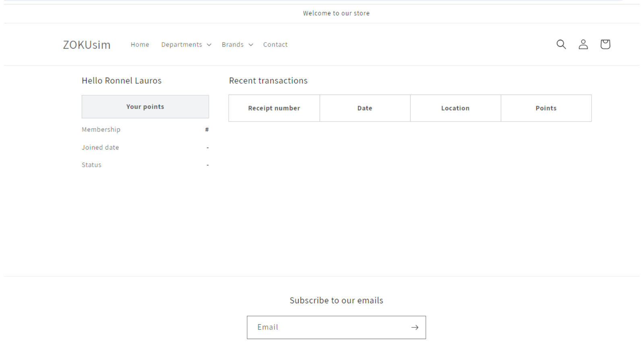This screenshot has height=362, width=644.
Task: Go to the Home menu item
Action: point(140,45)
